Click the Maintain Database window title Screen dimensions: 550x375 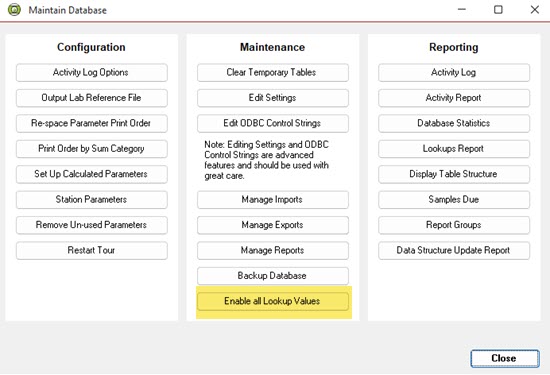click(67, 10)
